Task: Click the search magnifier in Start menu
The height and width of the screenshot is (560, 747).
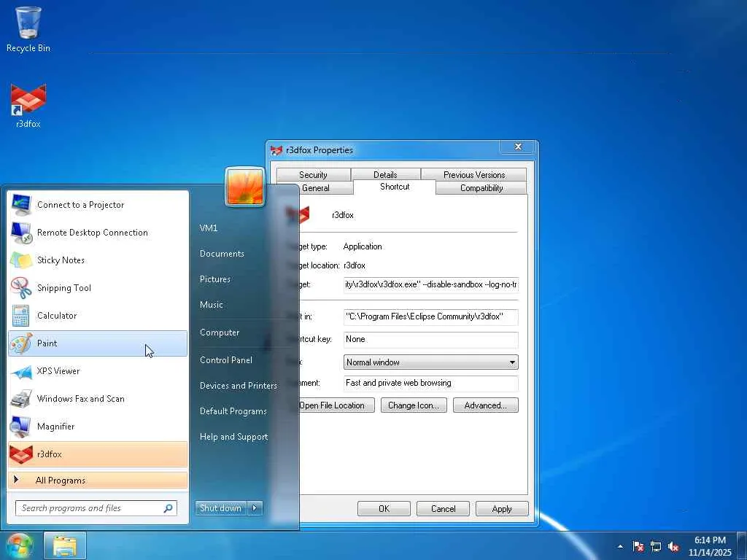Action: (x=168, y=508)
